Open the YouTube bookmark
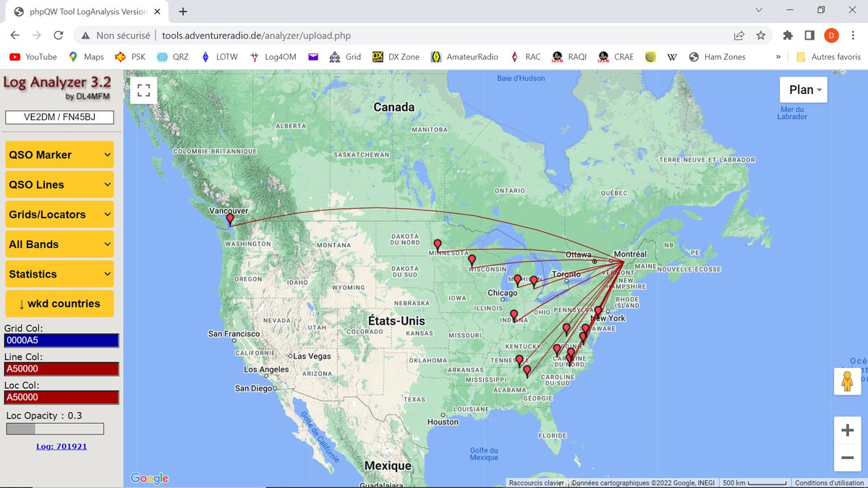This screenshot has height=488, width=868. (x=33, y=56)
